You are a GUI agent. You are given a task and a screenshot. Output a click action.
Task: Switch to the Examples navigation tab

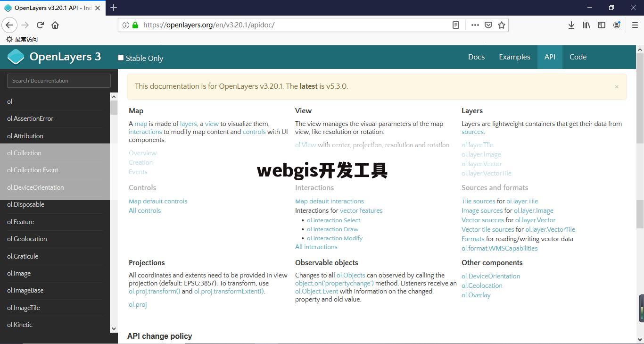pos(514,57)
